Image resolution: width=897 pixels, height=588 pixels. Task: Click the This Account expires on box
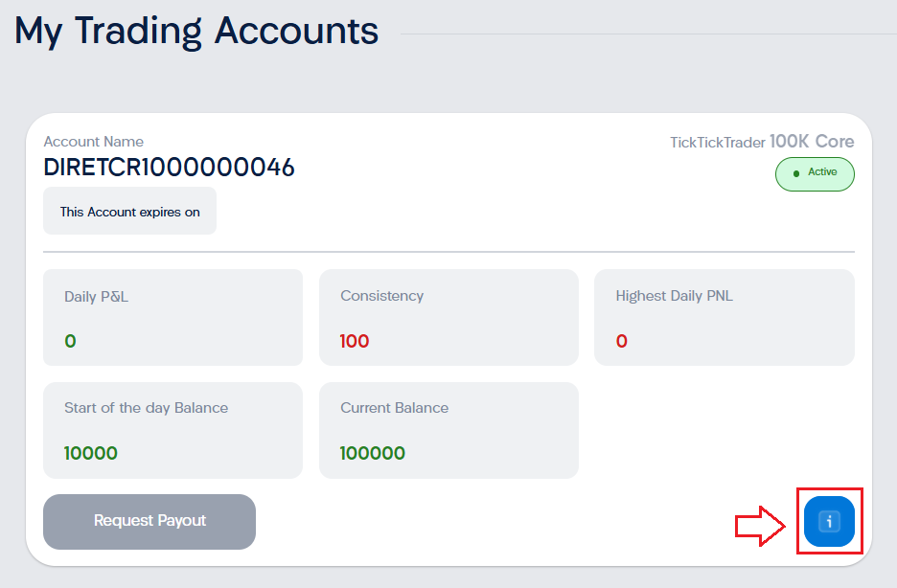click(x=130, y=211)
